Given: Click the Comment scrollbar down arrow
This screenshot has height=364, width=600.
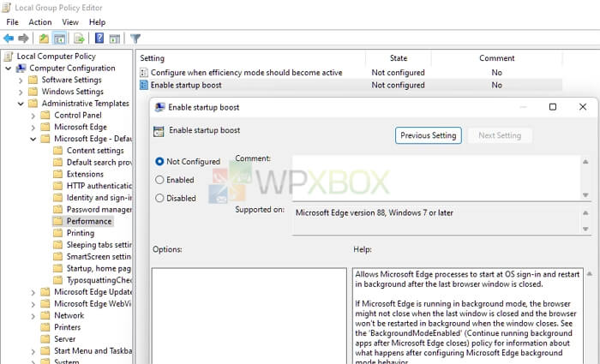Looking at the screenshot, I should pos(585,195).
